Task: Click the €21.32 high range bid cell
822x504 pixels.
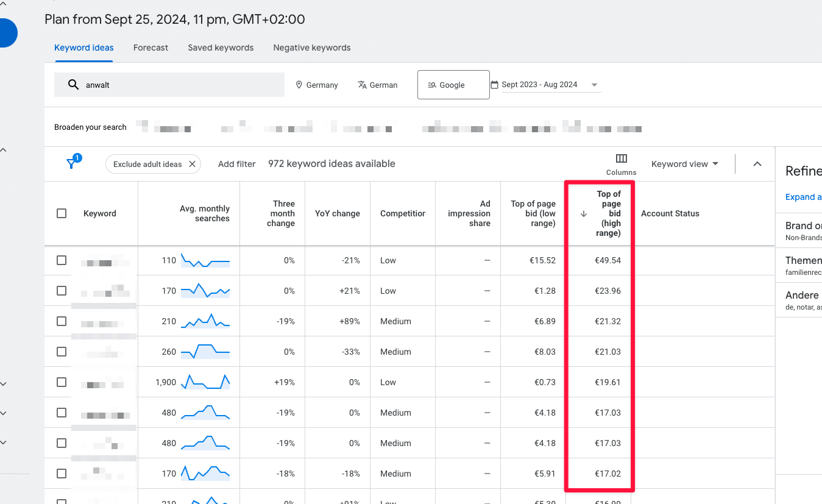Action: point(608,321)
